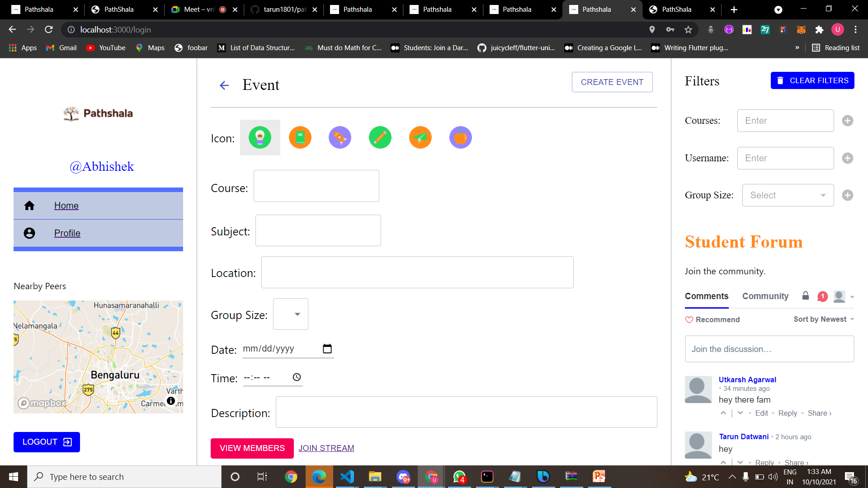Screen dimensions: 868x488
Task: Open the calendar date picker icon
Action: point(327,349)
